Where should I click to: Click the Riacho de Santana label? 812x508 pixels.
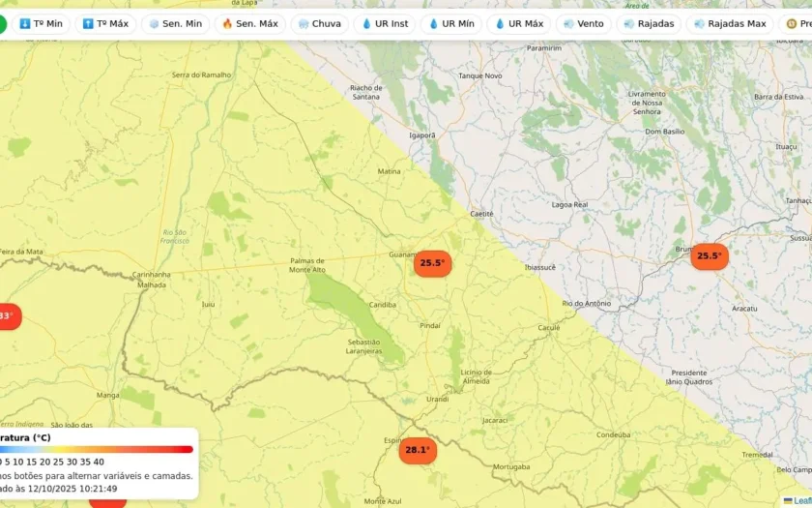[366, 92]
